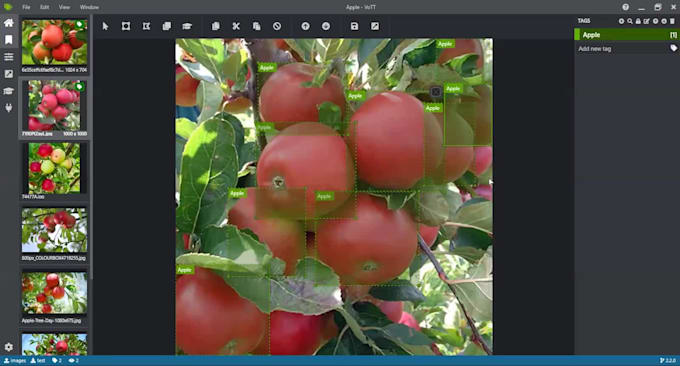This screenshot has height=366, width=680.
Task: Click the VoTT logo in title bar
Action: pos(8,7)
